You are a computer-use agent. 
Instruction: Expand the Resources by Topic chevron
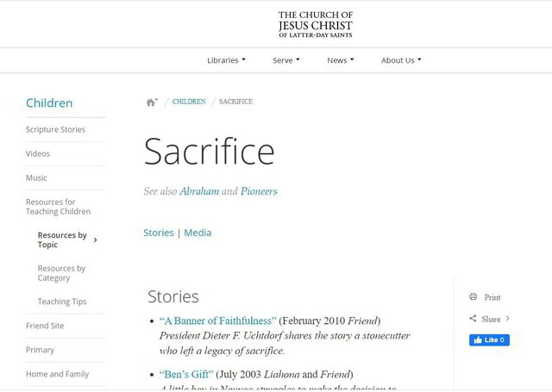(x=95, y=240)
